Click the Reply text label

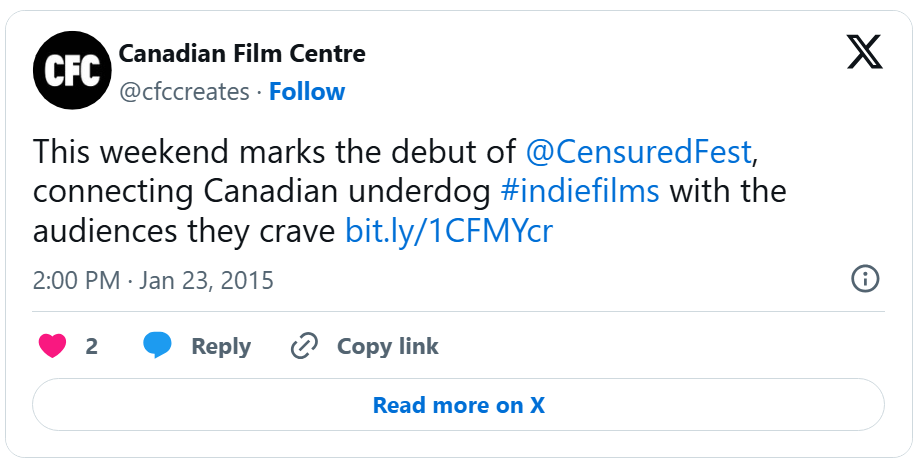coord(221,346)
